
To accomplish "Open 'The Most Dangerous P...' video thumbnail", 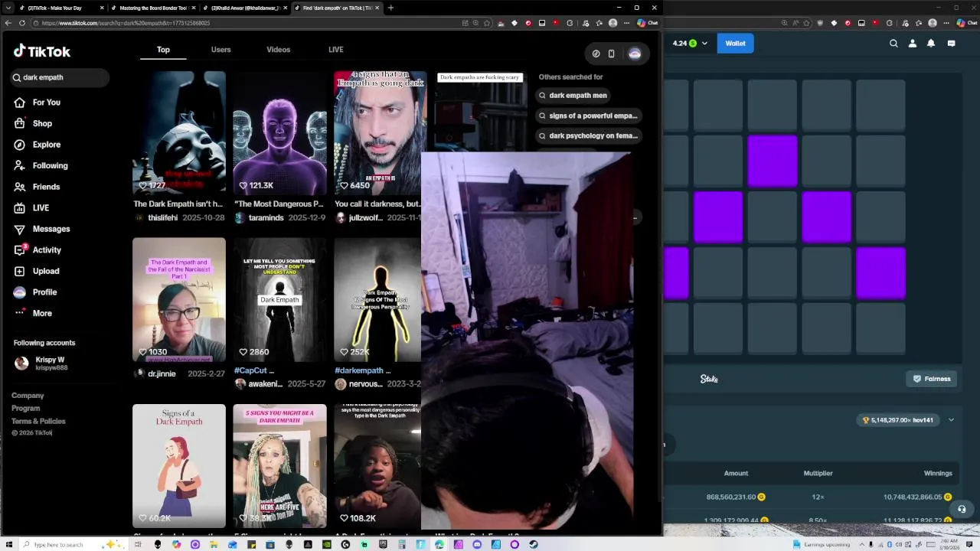I will (279, 133).
